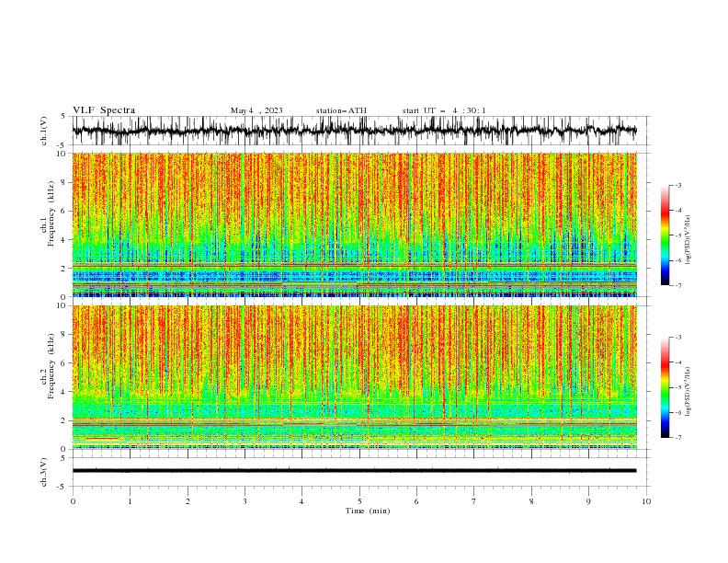Click inside the ch.1 spectrogram panel
The height and width of the screenshot is (563, 728).
[x=354, y=224]
